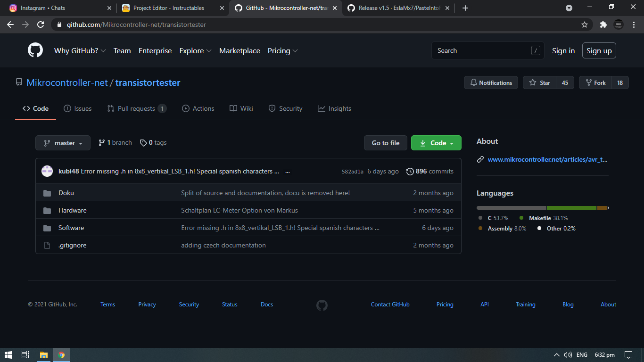Click the Contact GitHub footer link
Screen dimensions: 644x362
390,304
